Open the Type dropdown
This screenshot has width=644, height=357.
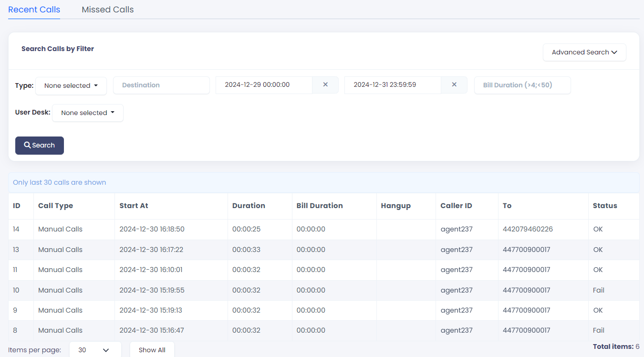tap(71, 85)
